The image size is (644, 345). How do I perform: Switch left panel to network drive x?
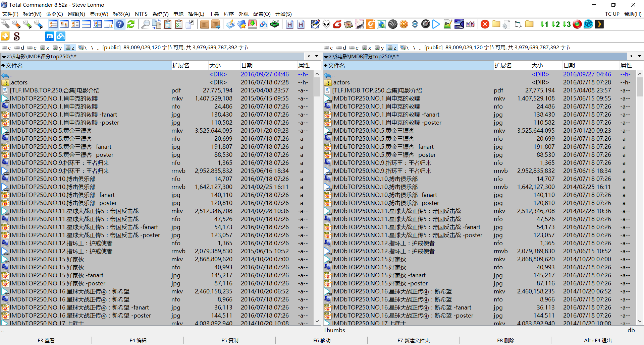click(x=45, y=48)
